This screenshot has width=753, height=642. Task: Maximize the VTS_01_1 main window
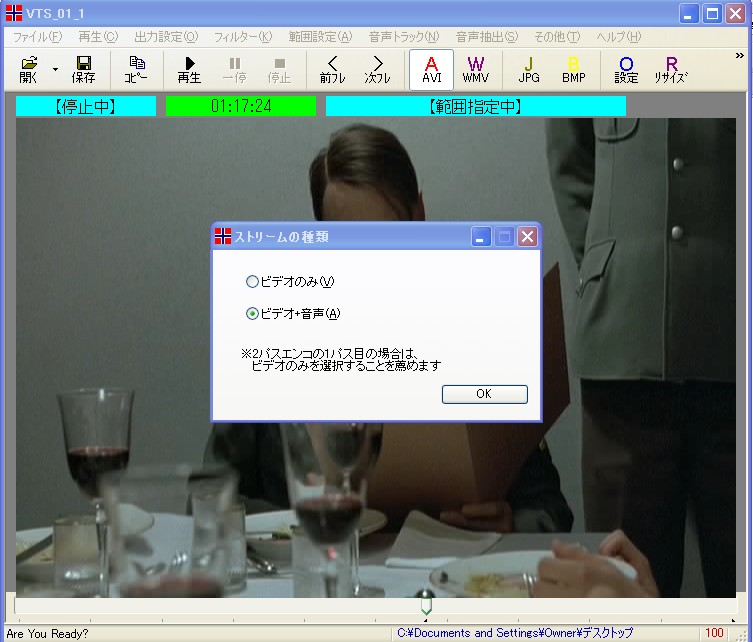pyautogui.click(x=713, y=13)
